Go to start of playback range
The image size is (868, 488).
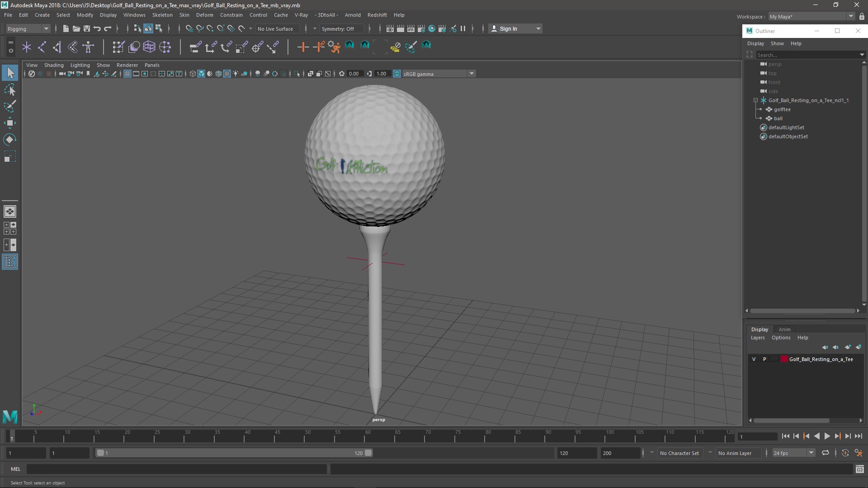785,436
